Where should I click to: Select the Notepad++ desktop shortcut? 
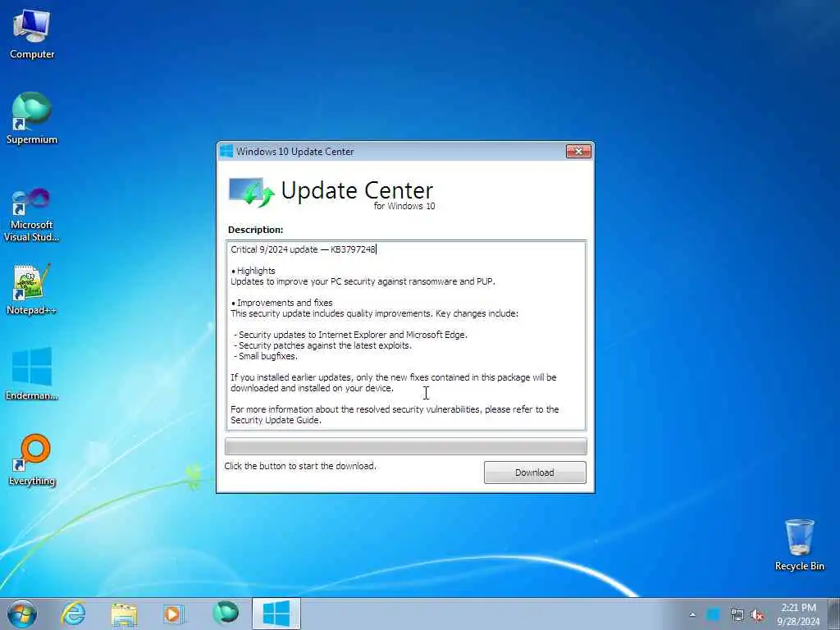coord(32,290)
